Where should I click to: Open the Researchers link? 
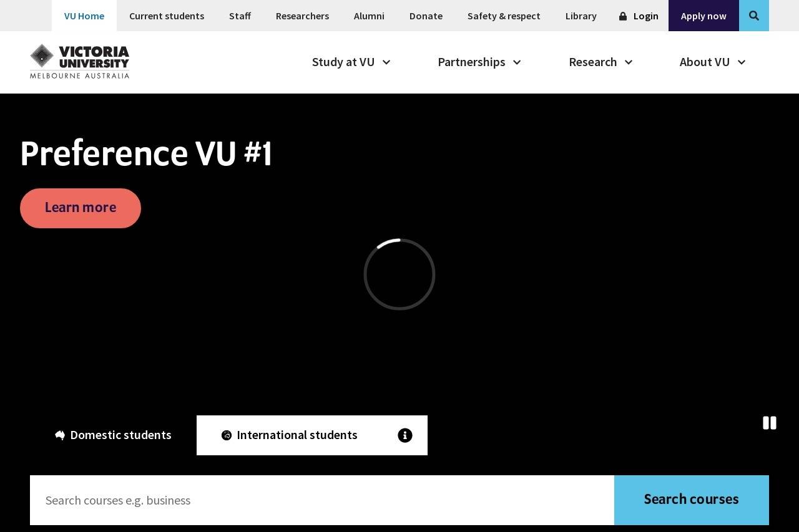coord(302,16)
